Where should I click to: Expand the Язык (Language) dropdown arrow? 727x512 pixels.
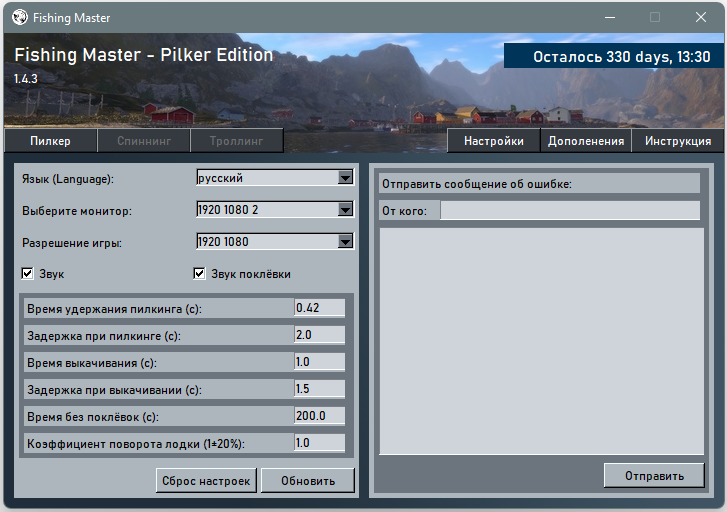pyautogui.click(x=345, y=178)
